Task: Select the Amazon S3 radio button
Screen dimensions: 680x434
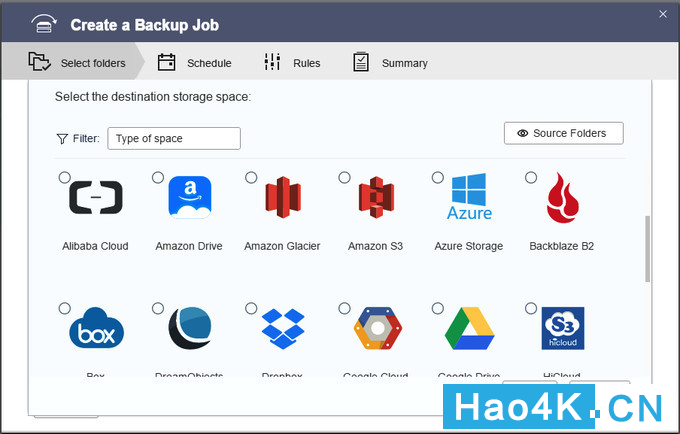Action: coord(344,177)
